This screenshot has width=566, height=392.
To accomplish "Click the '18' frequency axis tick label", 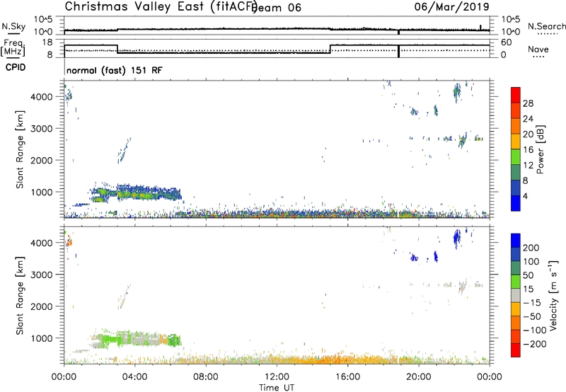I will 47,42.
